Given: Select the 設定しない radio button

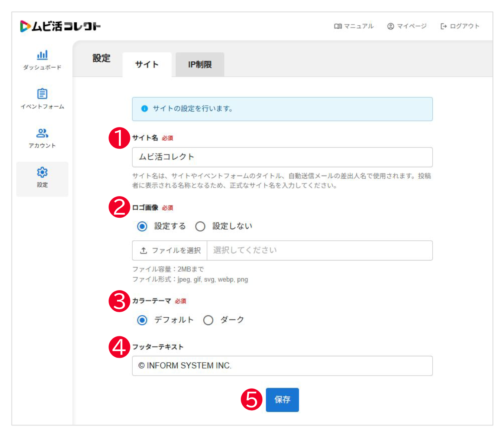Looking at the screenshot, I should 200,226.
